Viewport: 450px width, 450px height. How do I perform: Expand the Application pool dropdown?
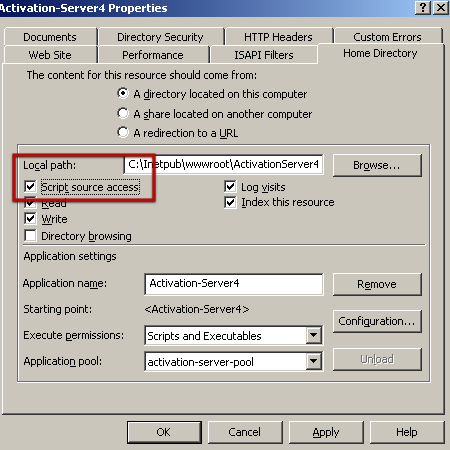pos(314,361)
